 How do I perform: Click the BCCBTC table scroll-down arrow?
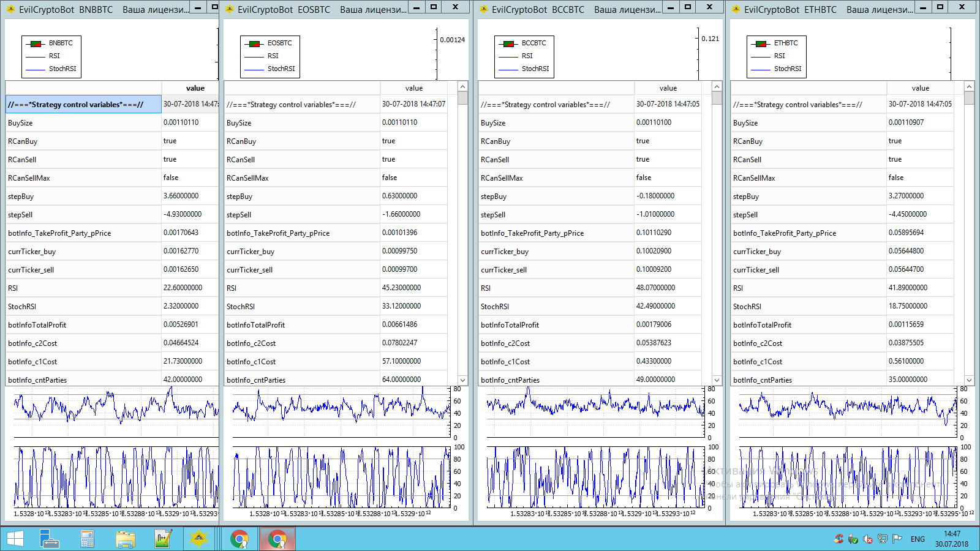pos(717,380)
